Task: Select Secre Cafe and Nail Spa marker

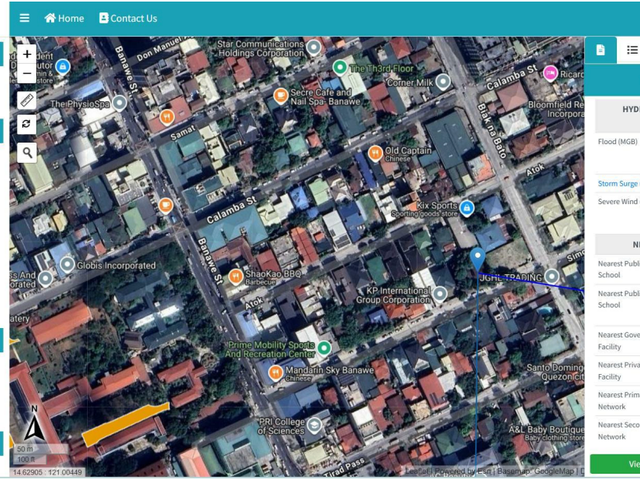Action: tap(280, 96)
